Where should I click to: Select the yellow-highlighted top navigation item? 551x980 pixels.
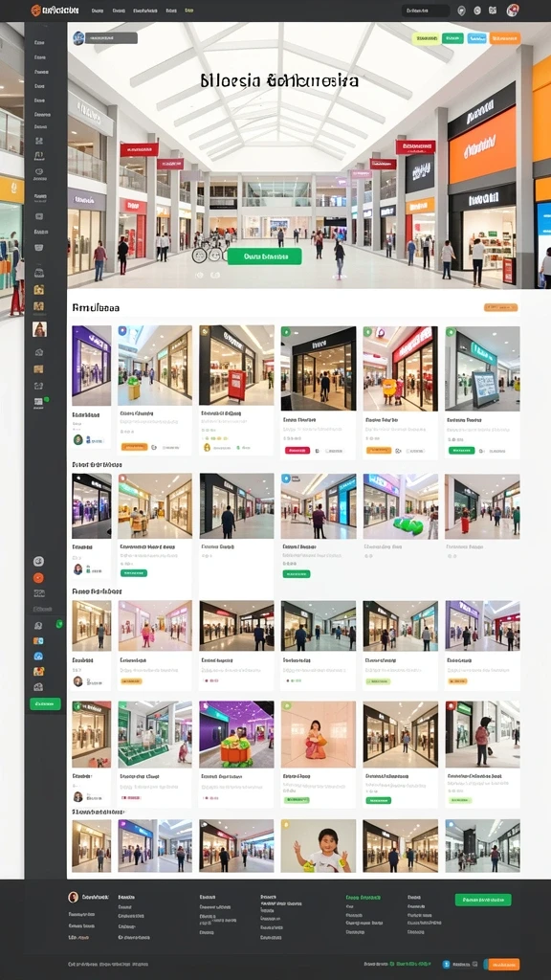188,11
